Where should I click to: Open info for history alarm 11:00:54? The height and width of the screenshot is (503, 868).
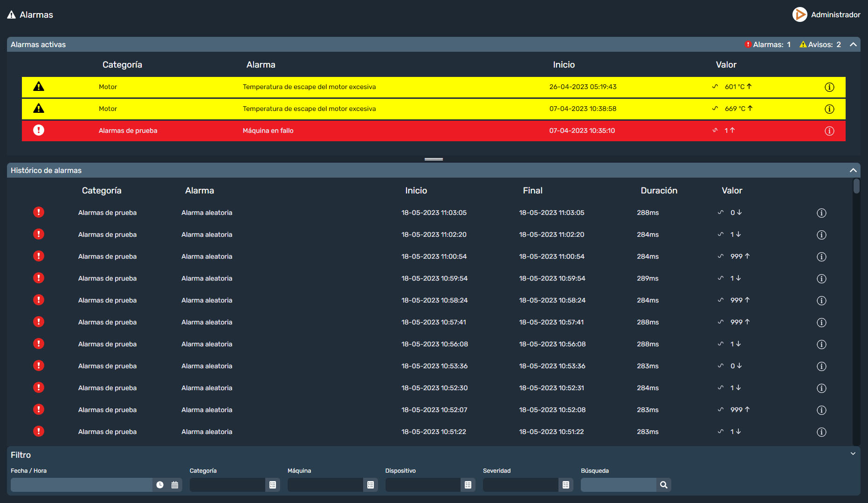pos(821,257)
